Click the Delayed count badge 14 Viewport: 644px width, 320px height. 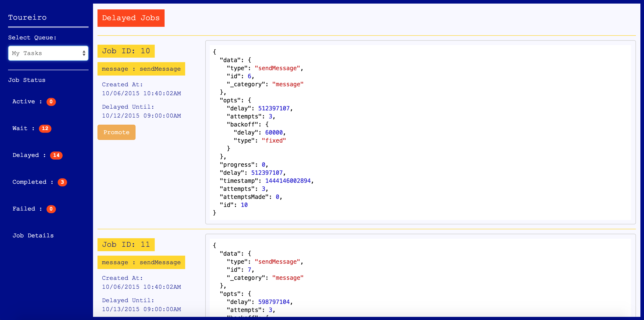[x=56, y=155]
